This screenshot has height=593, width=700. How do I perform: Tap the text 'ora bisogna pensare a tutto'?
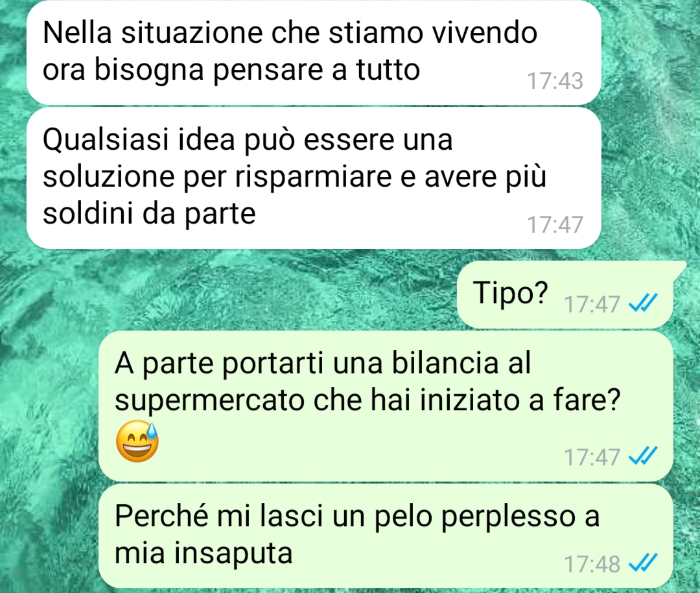coord(231,69)
